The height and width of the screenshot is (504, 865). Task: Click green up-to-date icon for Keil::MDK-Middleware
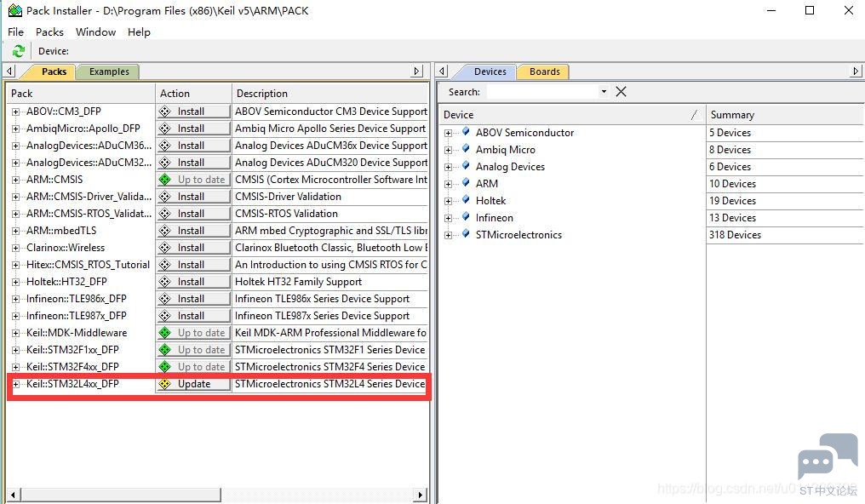coord(165,333)
